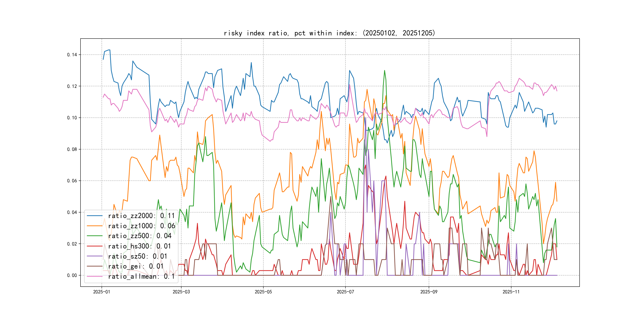Image resolution: width=644 pixels, height=322 pixels.
Task: Click the 0.00 y-axis tick label
Action: click(72, 275)
